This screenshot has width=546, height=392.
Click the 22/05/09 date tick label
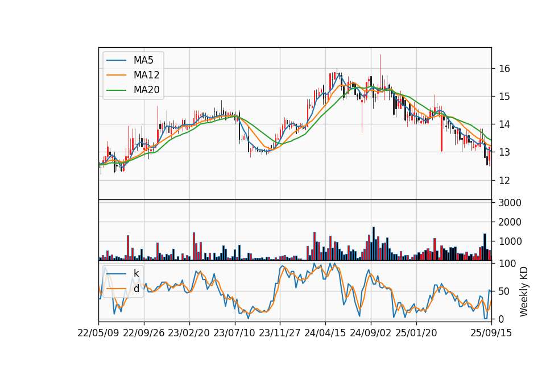pyautogui.click(x=98, y=333)
